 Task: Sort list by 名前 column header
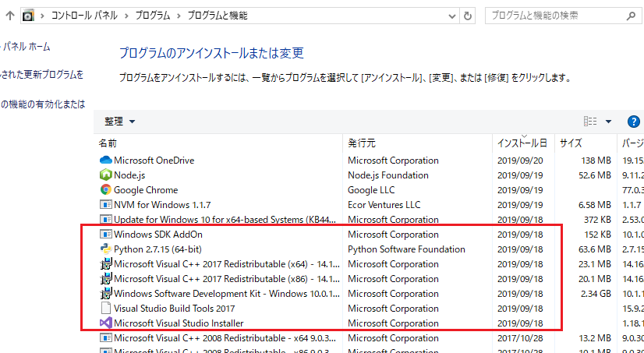pyautogui.click(x=108, y=143)
